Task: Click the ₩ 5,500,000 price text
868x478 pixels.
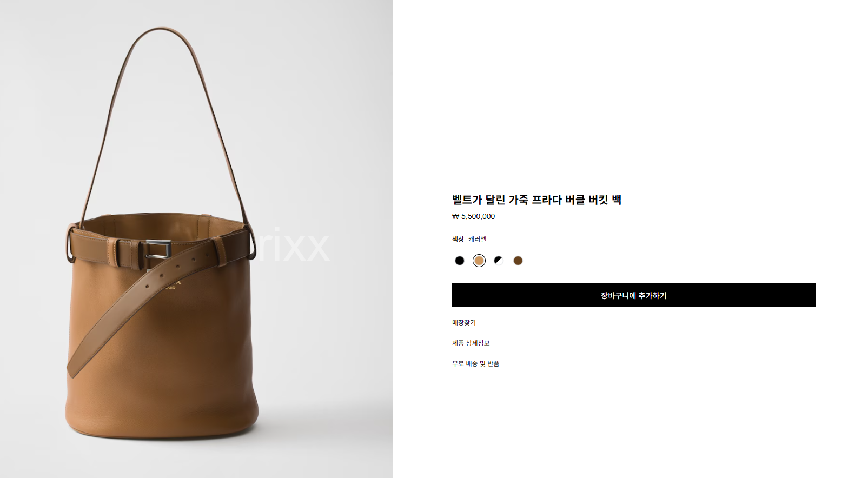Action: tap(473, 216)
